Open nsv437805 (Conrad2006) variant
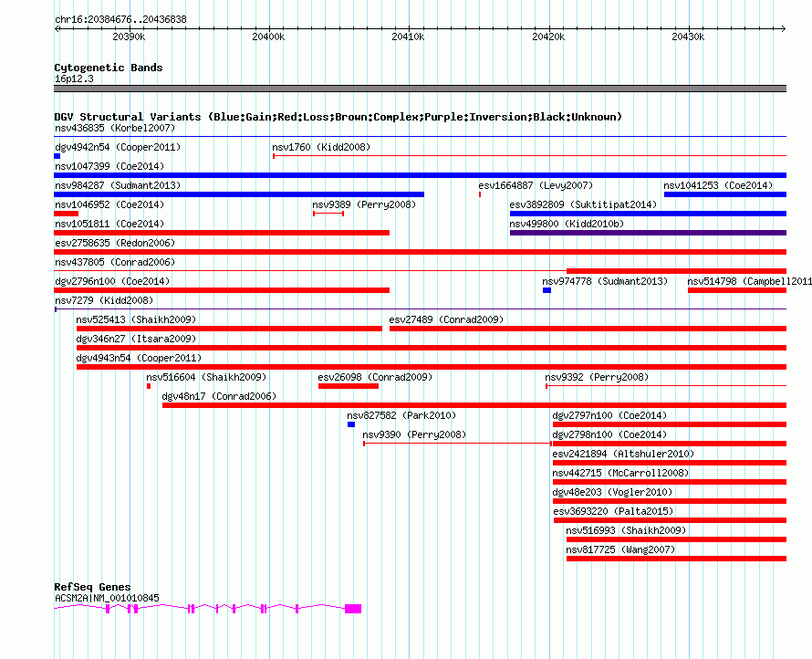The width and height of the screenshot is (812, 659). click(115, 262)
